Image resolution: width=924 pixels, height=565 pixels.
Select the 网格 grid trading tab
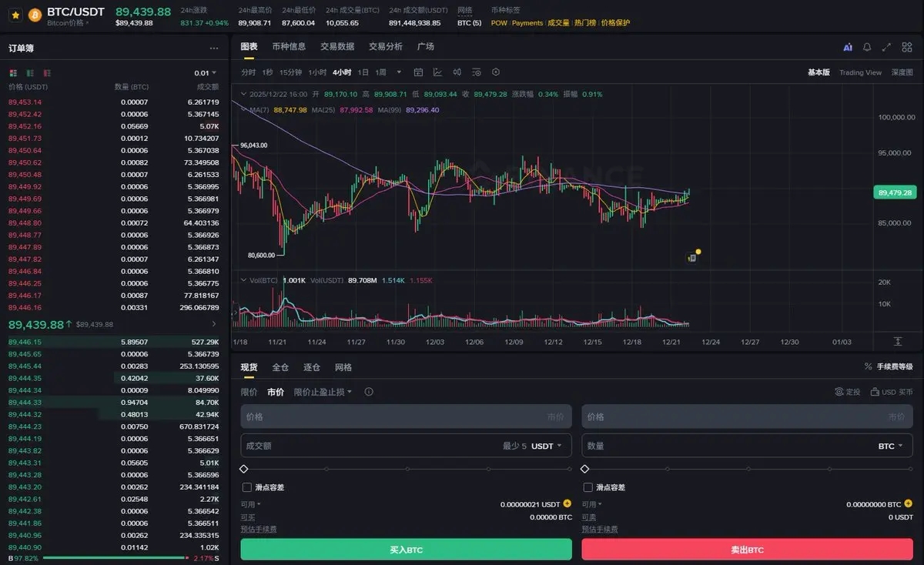click(x=343, y=367)
